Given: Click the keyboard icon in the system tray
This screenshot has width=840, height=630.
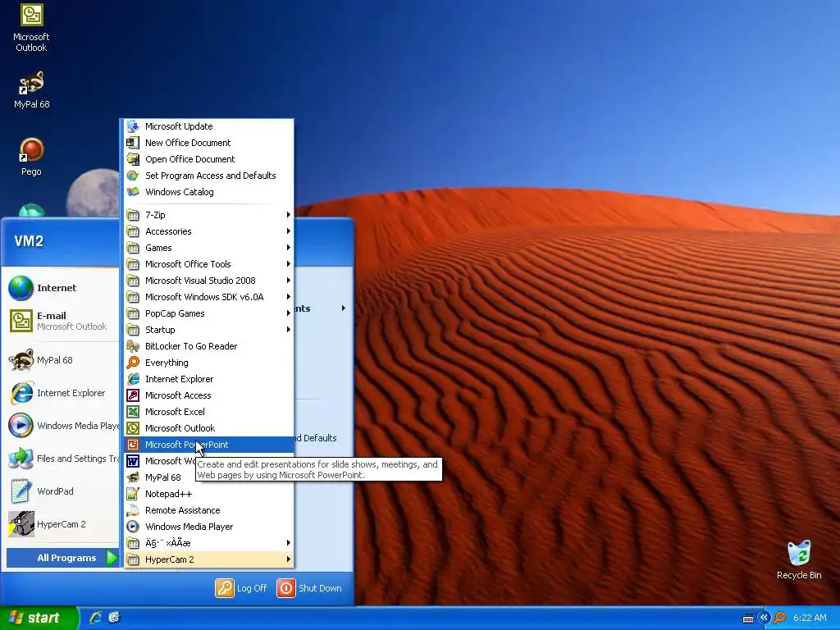Looking at the screenshot, I should [748, 619].
